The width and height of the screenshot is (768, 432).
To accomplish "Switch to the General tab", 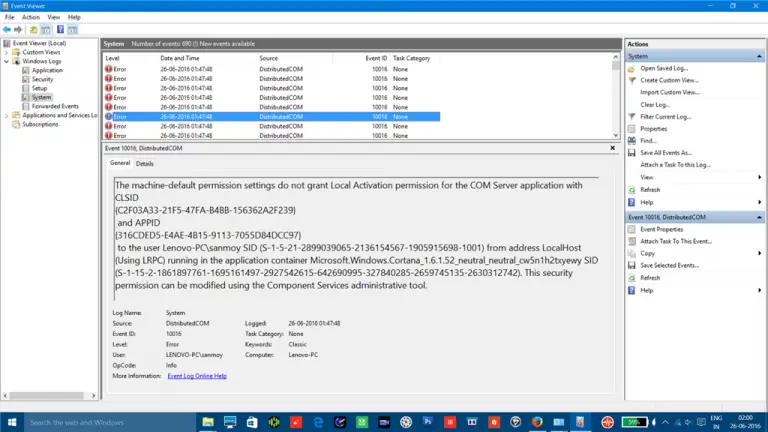I will pyautogui.click(x=120, y=163).
